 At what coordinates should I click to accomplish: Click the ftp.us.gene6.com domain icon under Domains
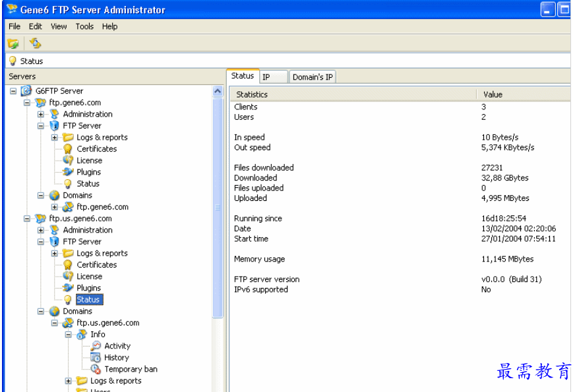pos(68,323)
